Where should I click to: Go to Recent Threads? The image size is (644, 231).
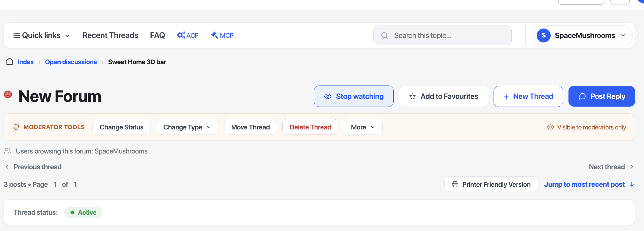[110, 35]
